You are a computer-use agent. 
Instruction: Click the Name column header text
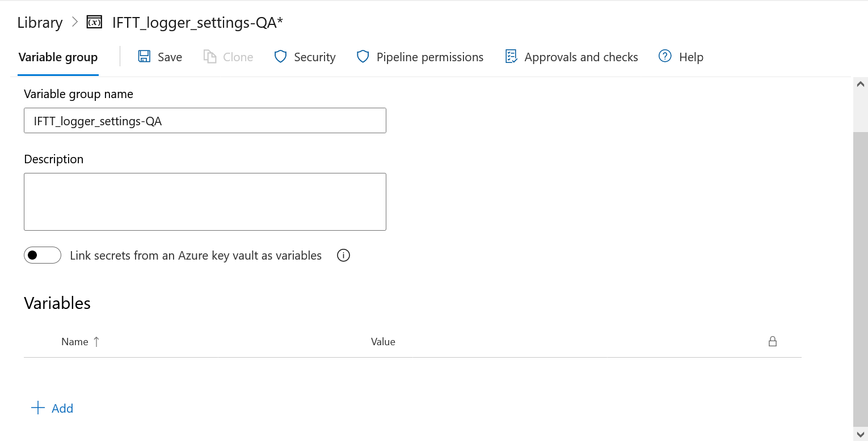pyautogui.click(x=75, y=342)
